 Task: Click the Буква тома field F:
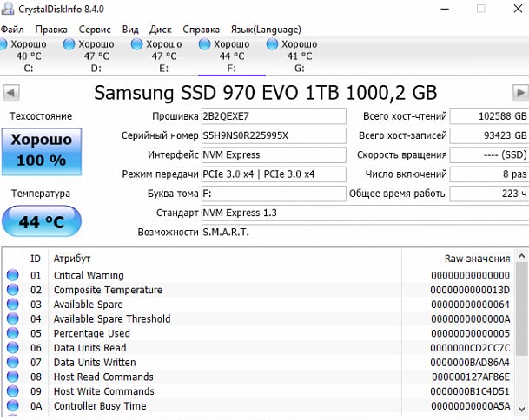point(274,194)
